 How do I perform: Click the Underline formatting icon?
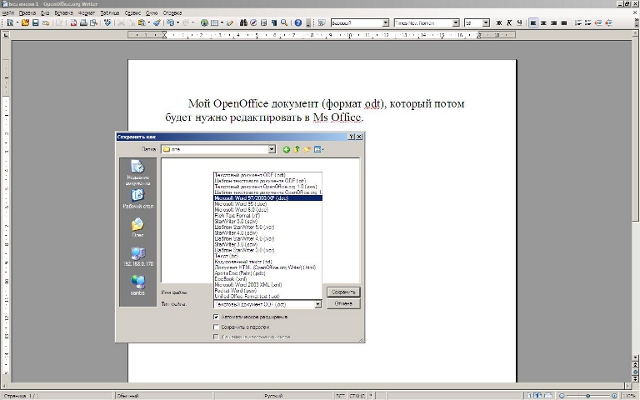pos(519,23)
